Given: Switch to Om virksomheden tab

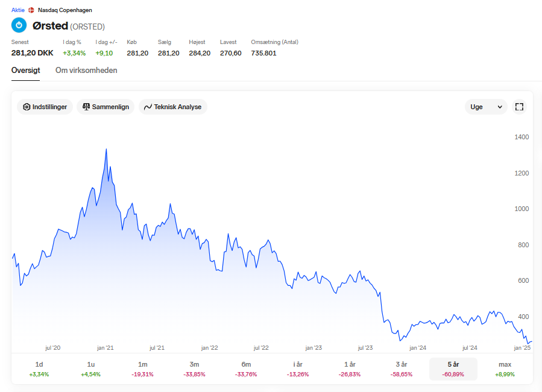Looking at the screenshot, I should click(x=86, y=70).
